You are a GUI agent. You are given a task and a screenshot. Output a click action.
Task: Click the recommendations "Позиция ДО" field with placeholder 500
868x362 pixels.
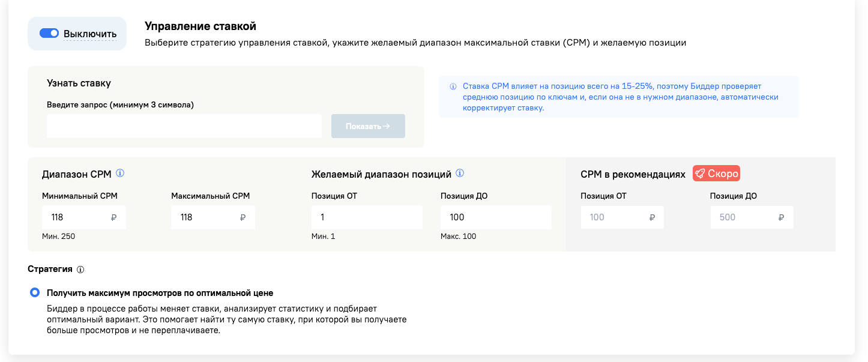point(741,217)
